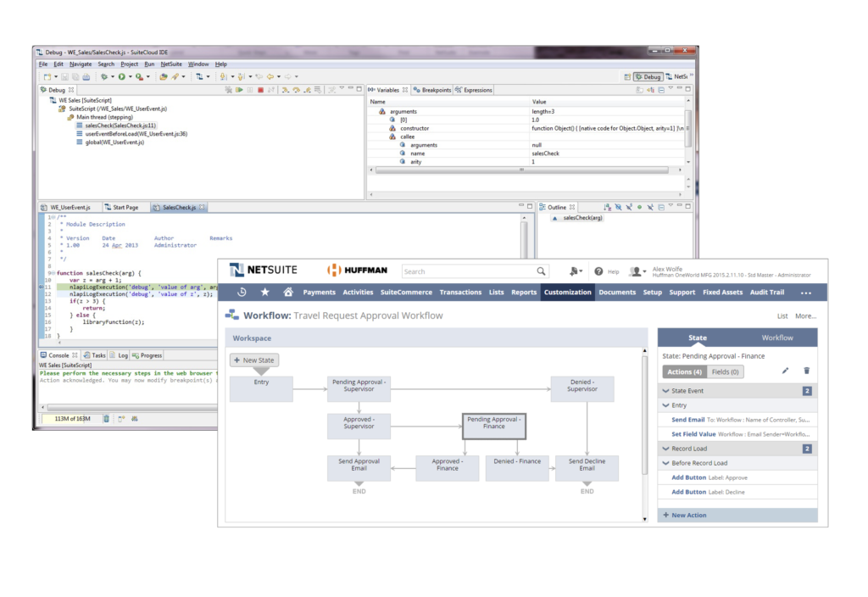Click the trash icon to delete state
Screen dimensions: 868x597
pyautogui.click(x=806, y=371)
